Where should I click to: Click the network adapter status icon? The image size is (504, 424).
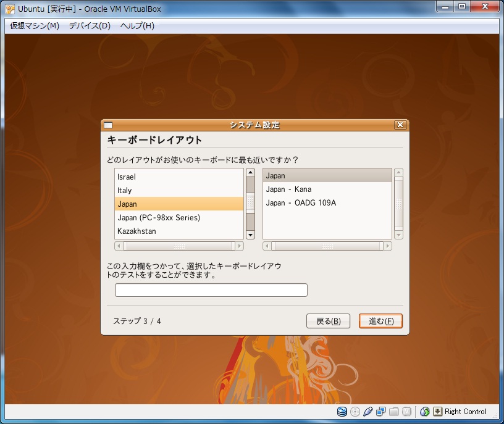tap(381, 412)
